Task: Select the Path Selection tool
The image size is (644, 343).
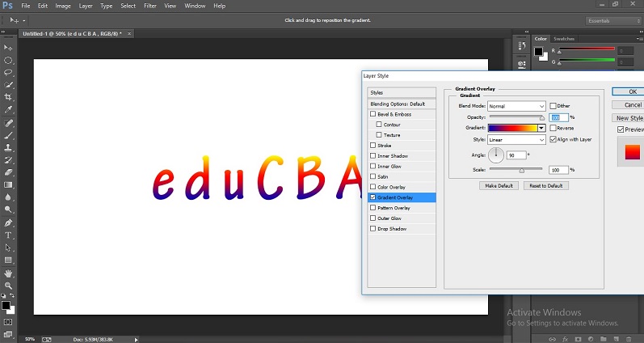Action: (8, 248)
